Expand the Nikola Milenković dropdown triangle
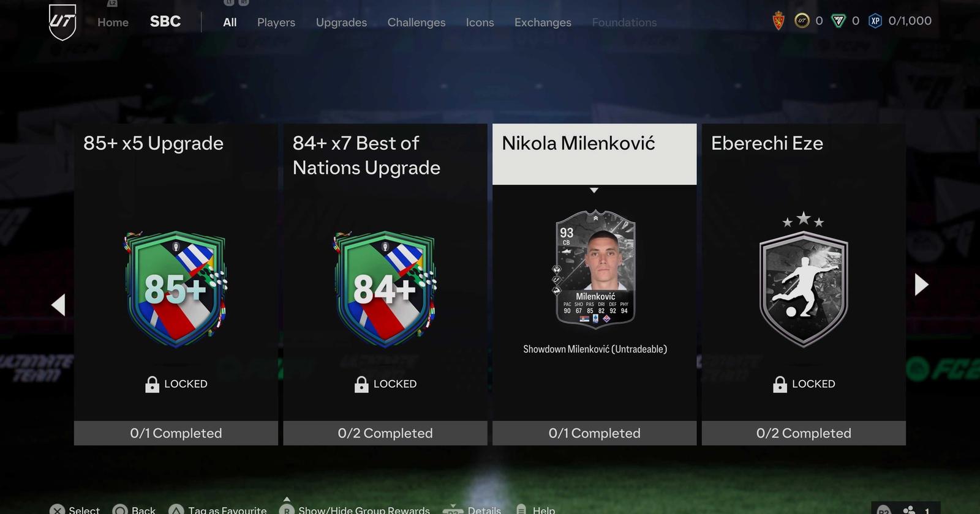 (594, 190)
